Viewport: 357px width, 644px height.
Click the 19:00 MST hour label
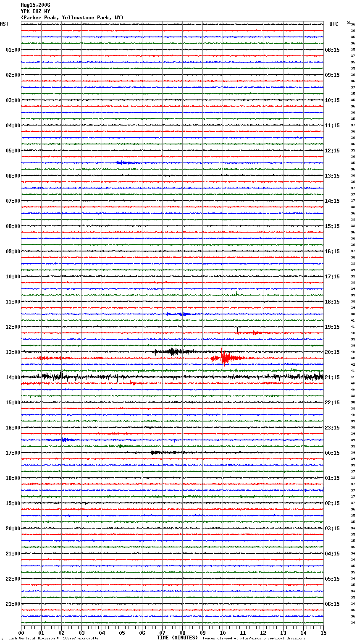13,503
